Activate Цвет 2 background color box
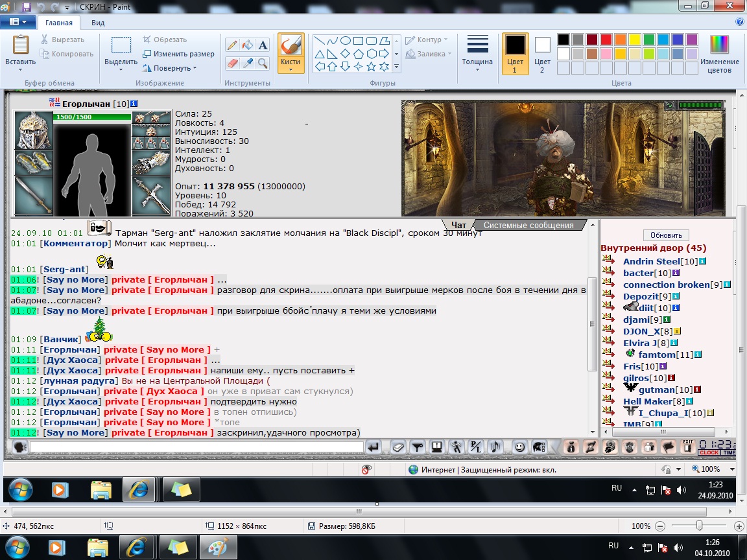Viewport: 747px width, 560px height. 542,53
